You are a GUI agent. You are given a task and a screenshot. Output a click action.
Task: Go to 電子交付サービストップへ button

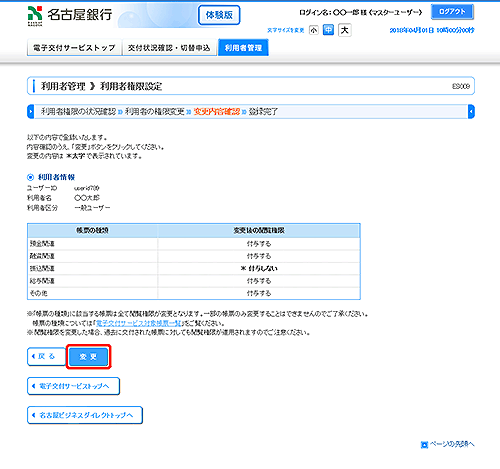(73, 386)
